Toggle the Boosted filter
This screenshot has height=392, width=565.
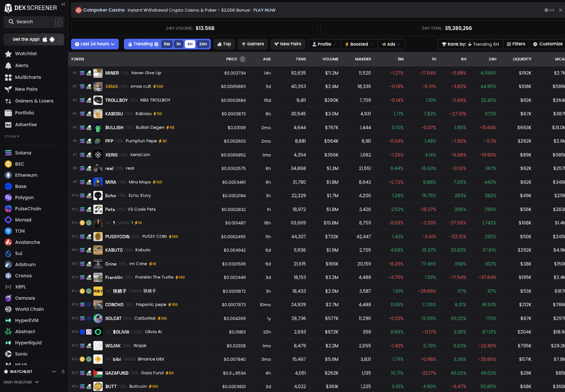[359, 44]
